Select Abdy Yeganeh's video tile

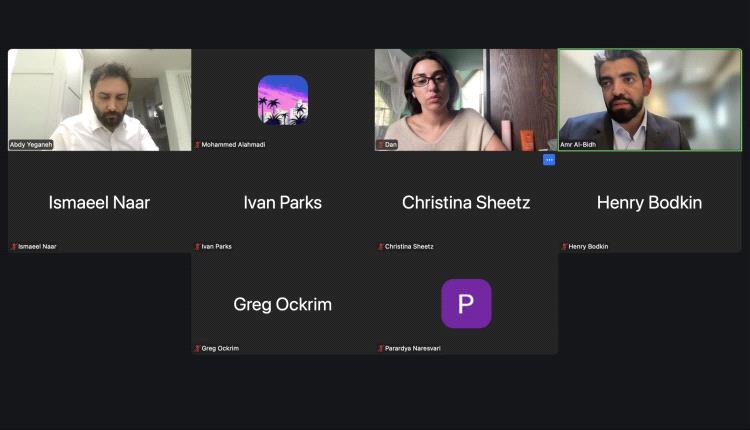[x=99, y=100]
